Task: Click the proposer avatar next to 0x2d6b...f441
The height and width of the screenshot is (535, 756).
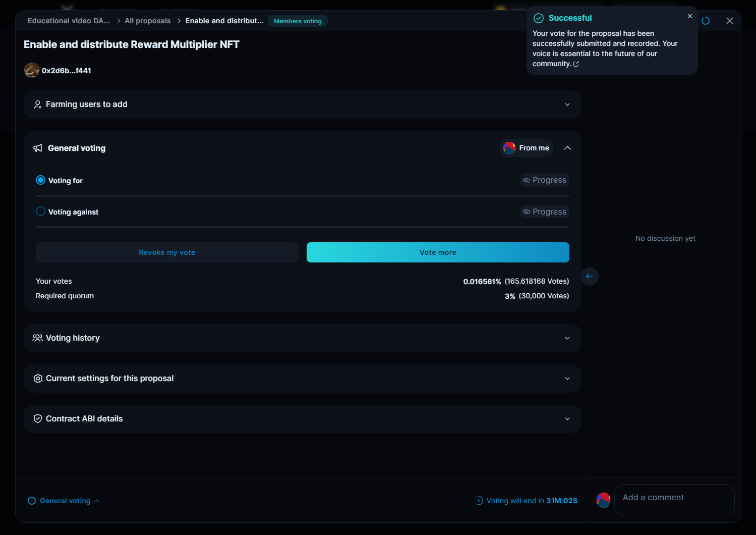Action: pos(32,70)
